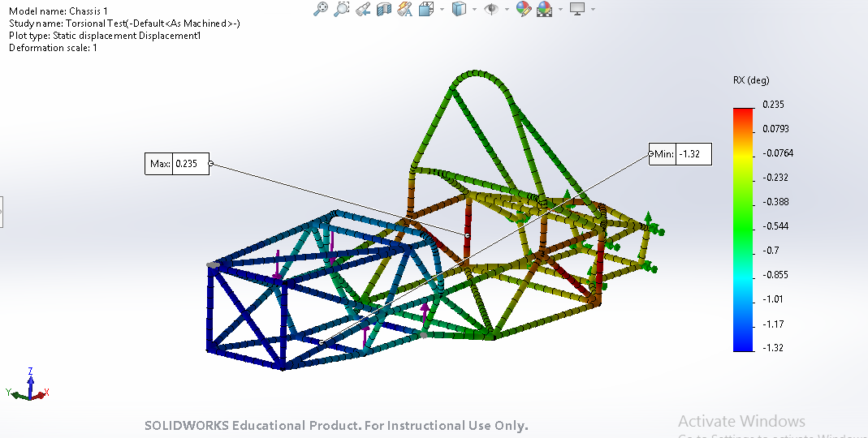
Task: Open the View Settings dropdown arrow
Action: [593, 9]
